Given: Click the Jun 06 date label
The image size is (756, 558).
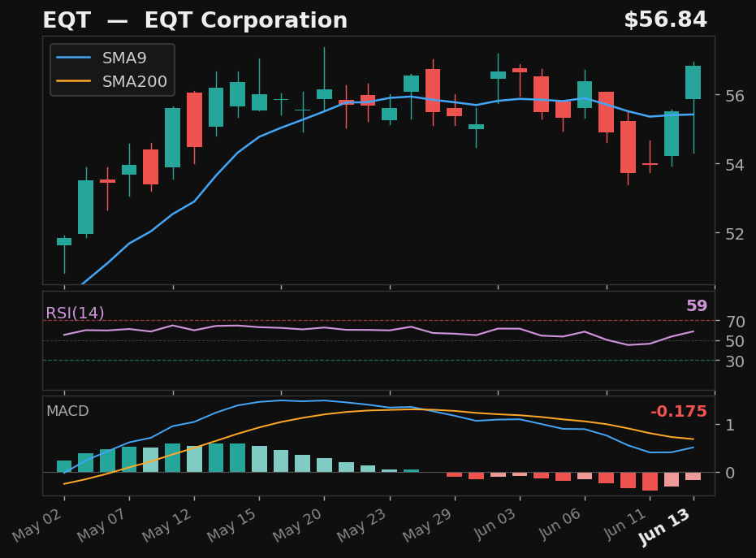Looking at the screenshot, I should 560,524.
